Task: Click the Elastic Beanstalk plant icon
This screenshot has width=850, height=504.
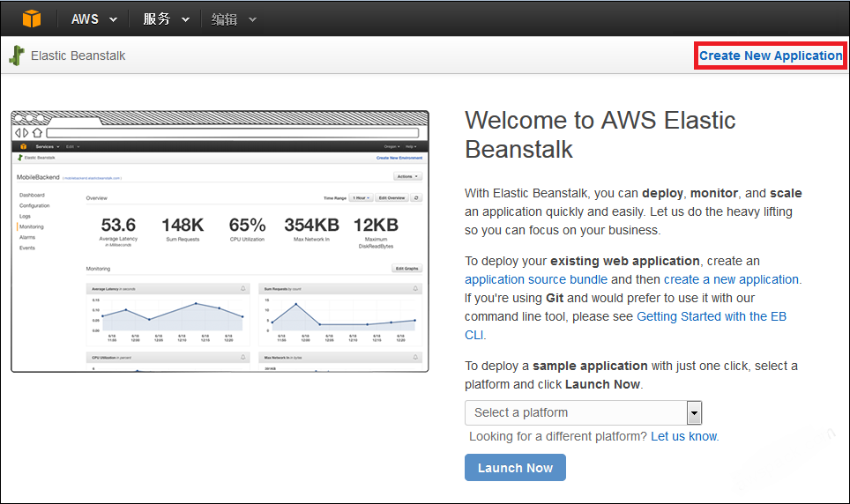Action: [x=17, y=56]
